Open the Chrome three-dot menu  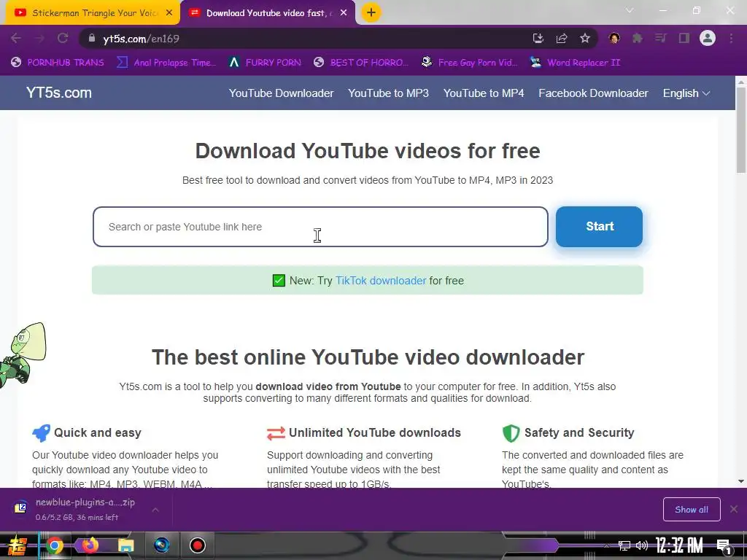tap(731, 39)
